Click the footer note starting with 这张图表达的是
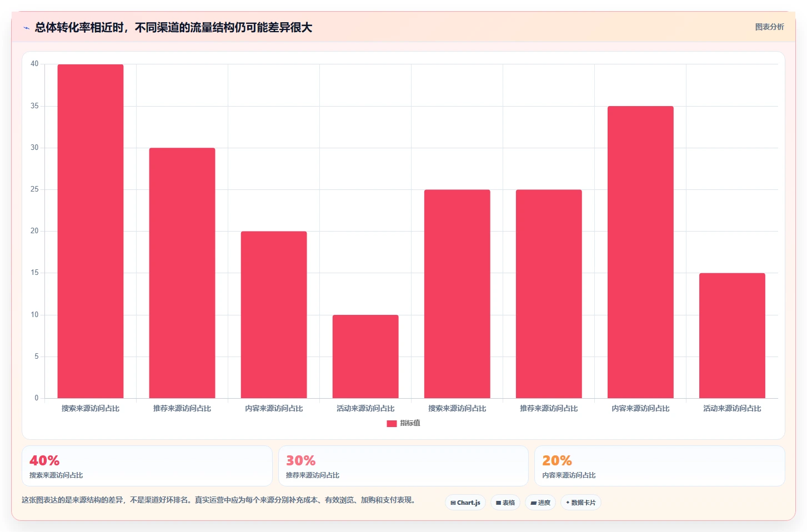The height and width of the screenshot is (532, 807). pyautogui.click(x=218, y=500)
